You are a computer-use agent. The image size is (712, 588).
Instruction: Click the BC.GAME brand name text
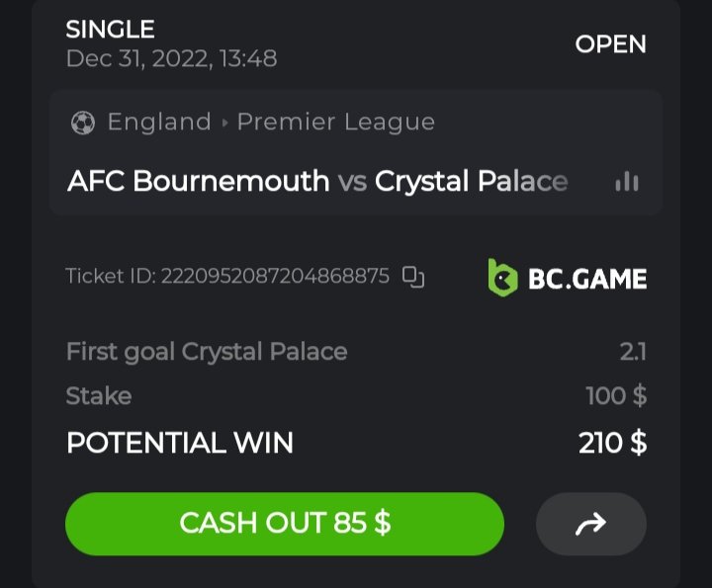(587, 279)
